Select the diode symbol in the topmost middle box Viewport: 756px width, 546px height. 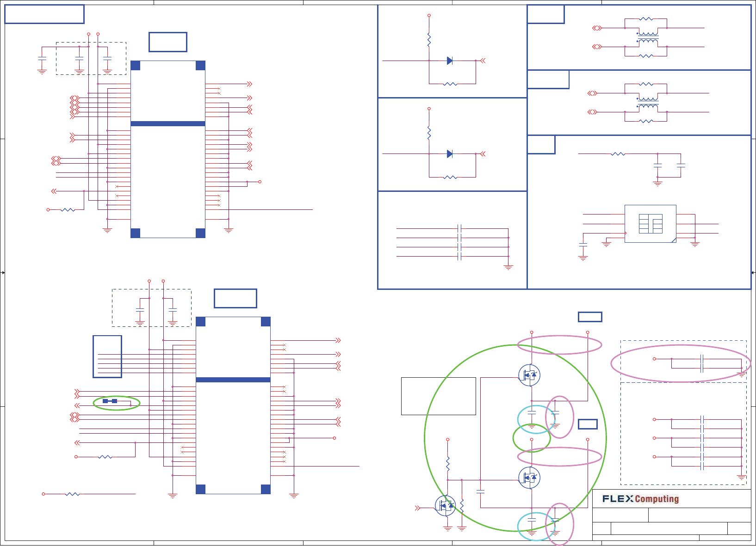click(x=450, y=61)
